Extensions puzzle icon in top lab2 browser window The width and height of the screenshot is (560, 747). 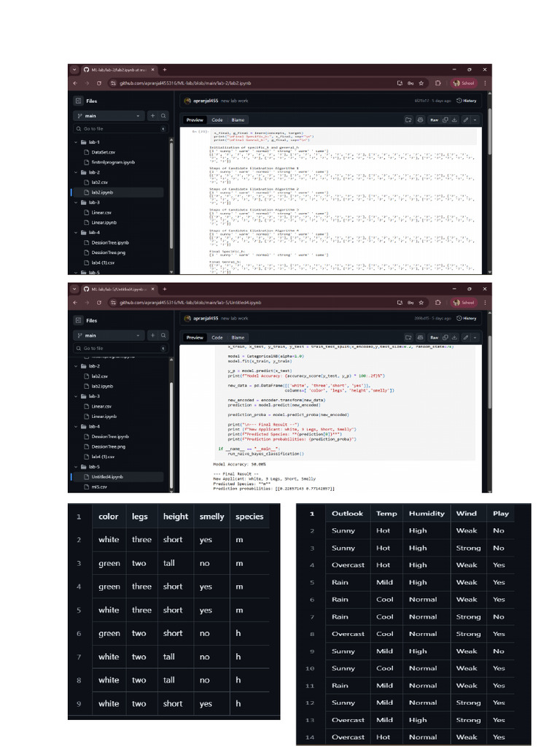tap(437, 83)
